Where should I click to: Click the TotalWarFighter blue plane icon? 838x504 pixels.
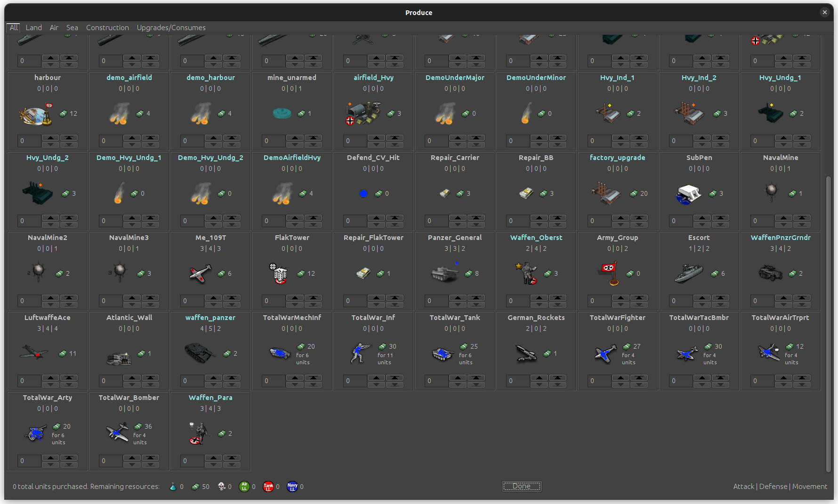pyautogui.click(x=605, y=353)
